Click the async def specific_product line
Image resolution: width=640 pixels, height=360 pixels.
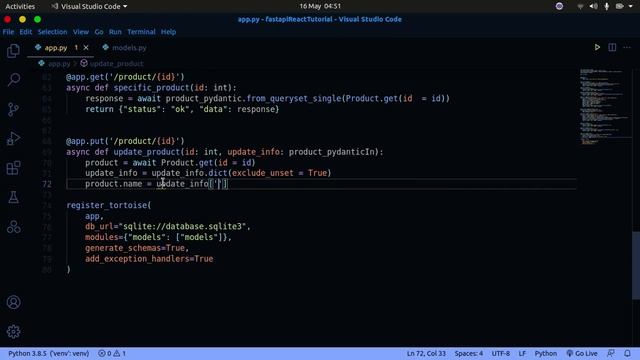tap(151, 88)
